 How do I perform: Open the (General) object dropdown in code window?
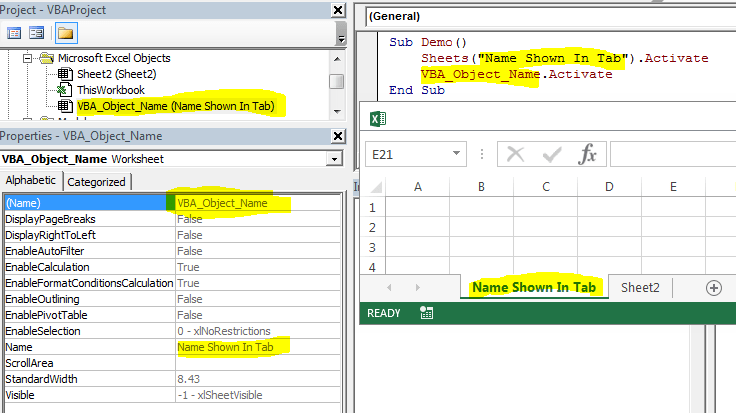[550, 16]
